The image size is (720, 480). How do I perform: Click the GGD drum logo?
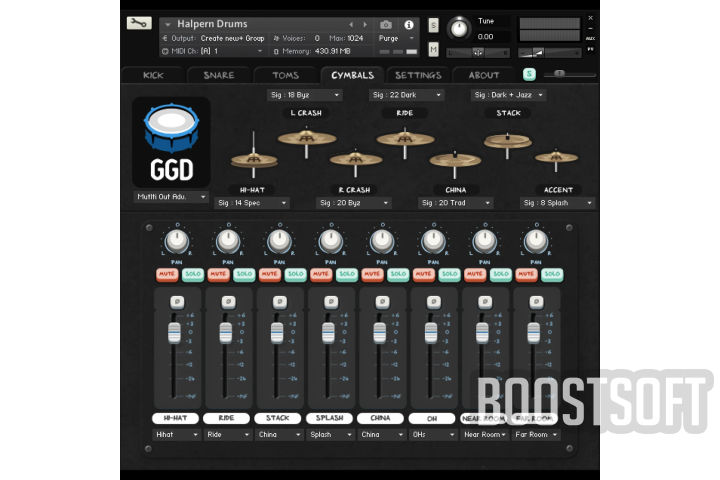pos(171,141)
